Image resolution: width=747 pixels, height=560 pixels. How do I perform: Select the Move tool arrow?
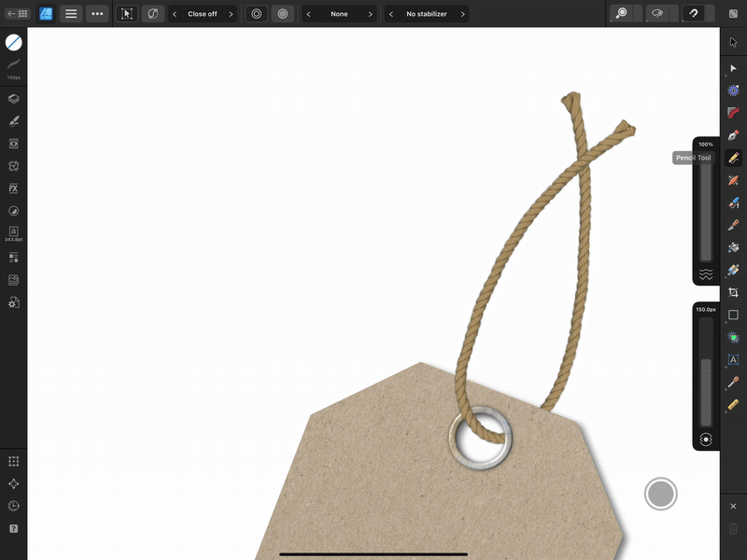click(733, 42)
